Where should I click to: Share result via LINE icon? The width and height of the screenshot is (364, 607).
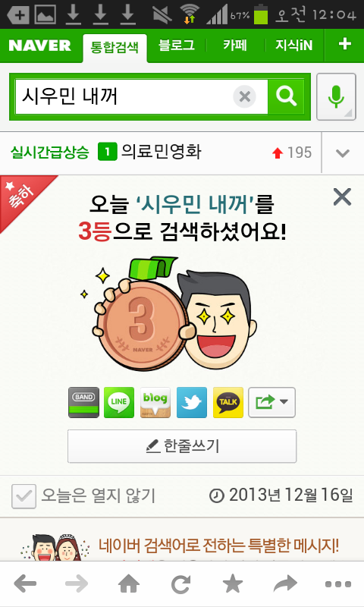pos(119,403)
